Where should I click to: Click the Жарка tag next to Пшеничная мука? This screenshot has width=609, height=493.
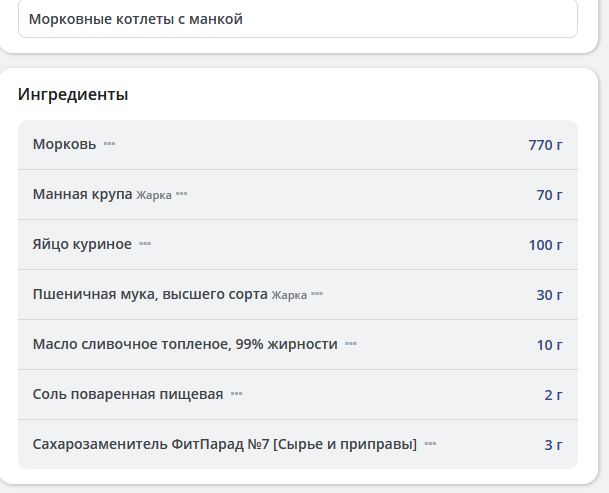click(x=289, y=295)
